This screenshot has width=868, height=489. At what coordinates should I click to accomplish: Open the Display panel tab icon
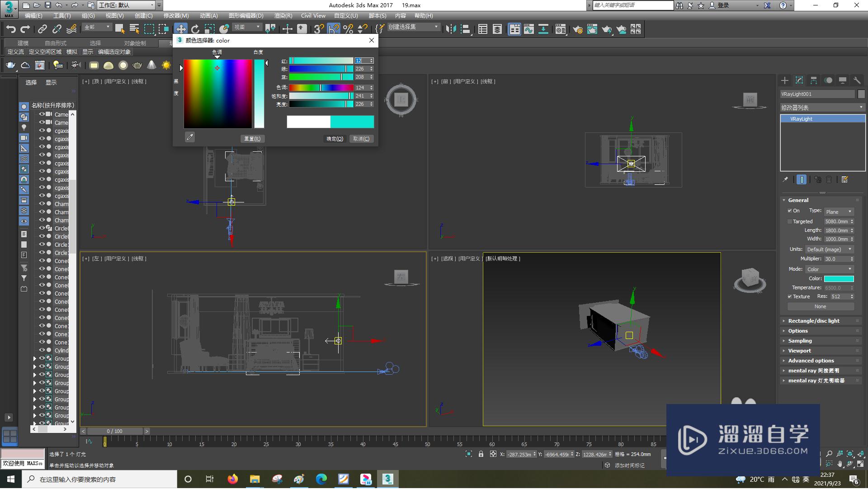pyautogui.click(x=843, y=80)
